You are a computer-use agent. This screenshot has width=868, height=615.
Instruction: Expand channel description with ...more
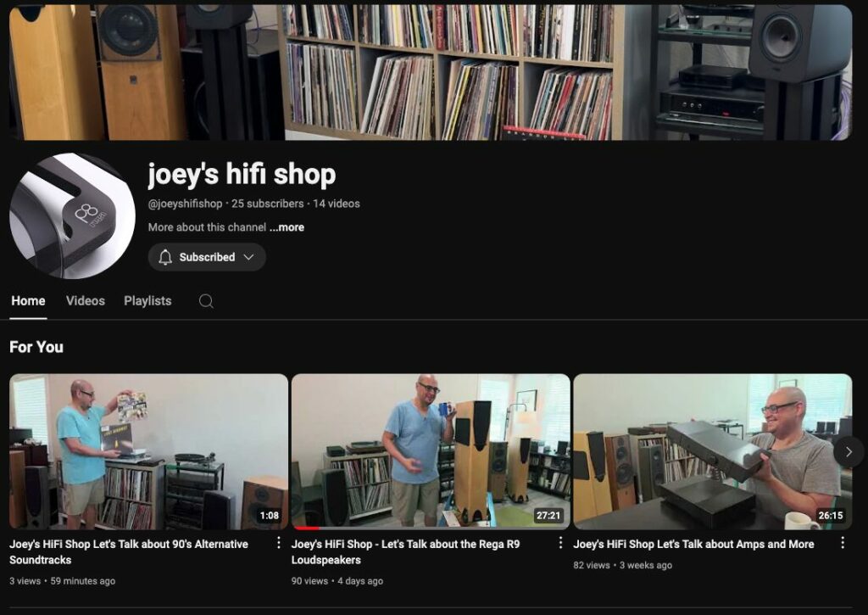coord(287,227)
